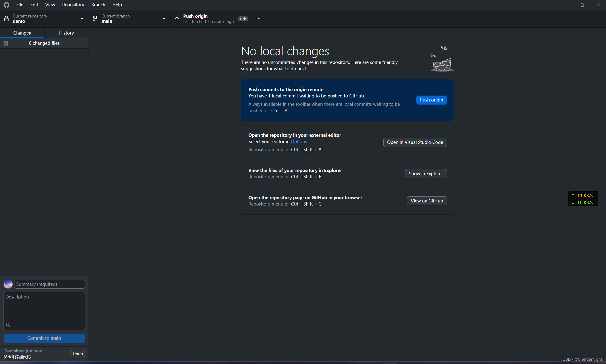The height and width of the screenshot is (364, 606).
Task: Click the user avatar beside Summary field
Action: [8, 284]
